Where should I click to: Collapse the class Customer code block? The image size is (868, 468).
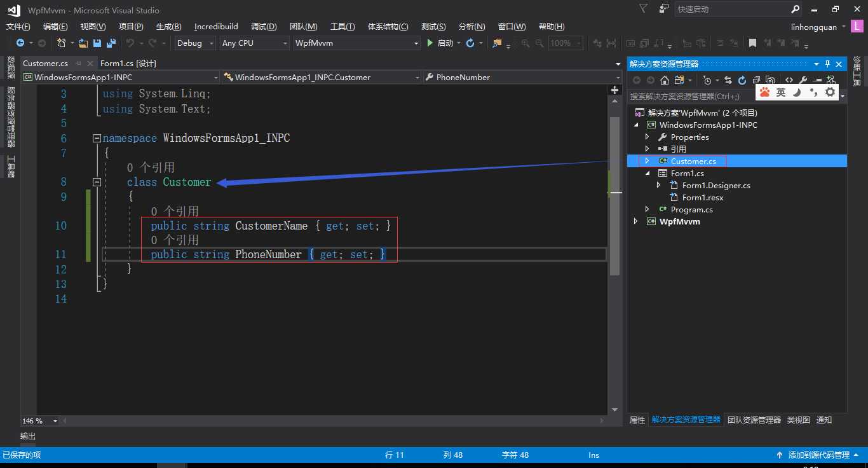pyautogui.click(x=97, y=182)
